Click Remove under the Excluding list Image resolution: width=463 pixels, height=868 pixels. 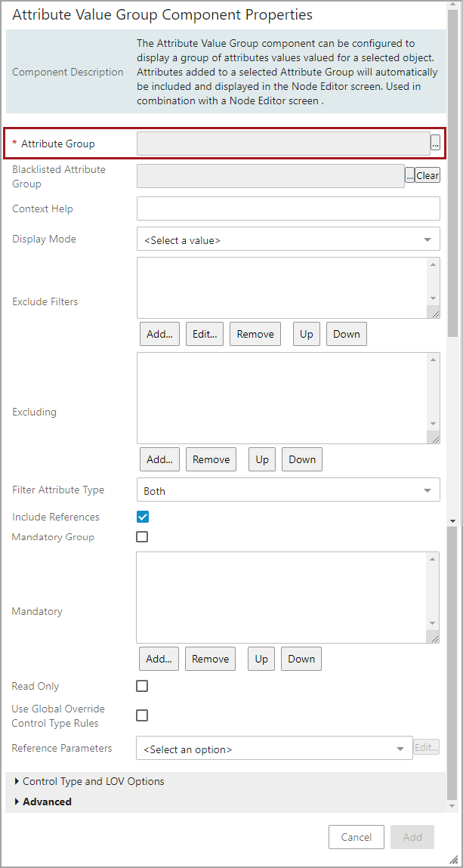(211, 459)
